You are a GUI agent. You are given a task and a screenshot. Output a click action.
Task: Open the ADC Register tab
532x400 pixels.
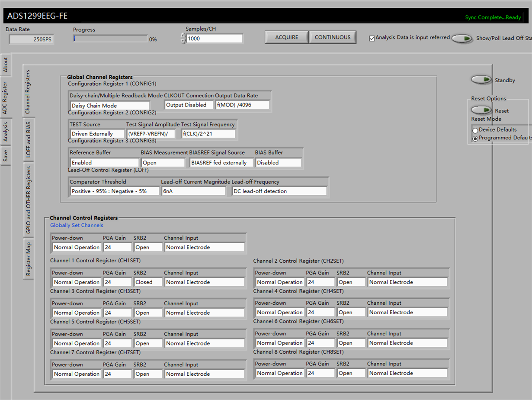[x=5, y=98]
